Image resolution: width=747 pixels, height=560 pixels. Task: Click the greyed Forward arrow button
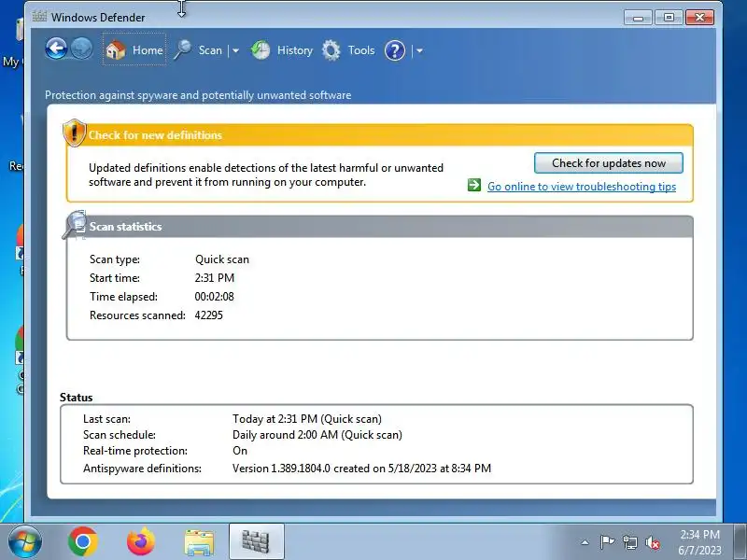click(x=82, y=49)
